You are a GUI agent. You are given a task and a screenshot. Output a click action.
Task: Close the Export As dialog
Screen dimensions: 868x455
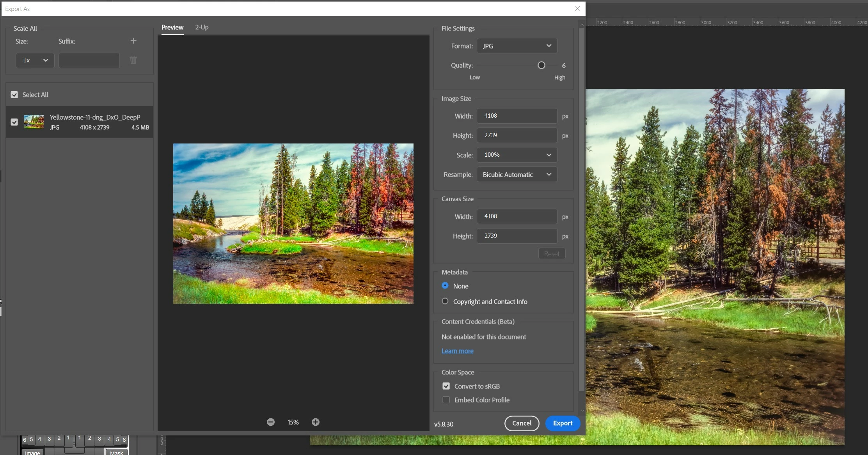(x=577, y=9)
